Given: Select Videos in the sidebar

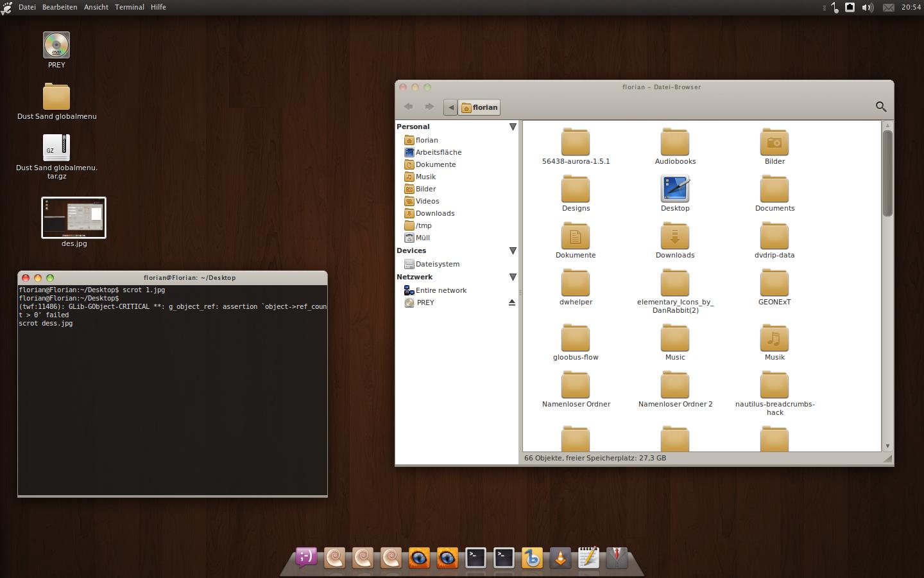Looking at the screenshot, I should 422,201.
